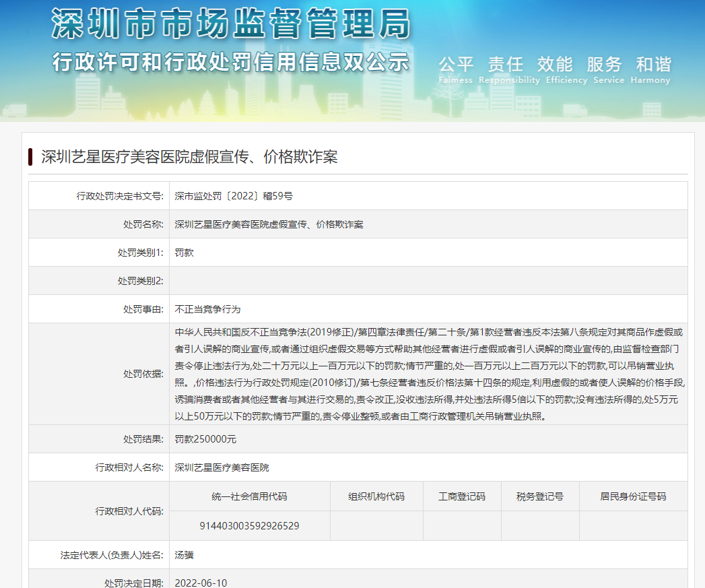Click the 不正当竞争行为 penalty reason
The width and height of the screenshot is (705, 588).
tap(207, 309)
